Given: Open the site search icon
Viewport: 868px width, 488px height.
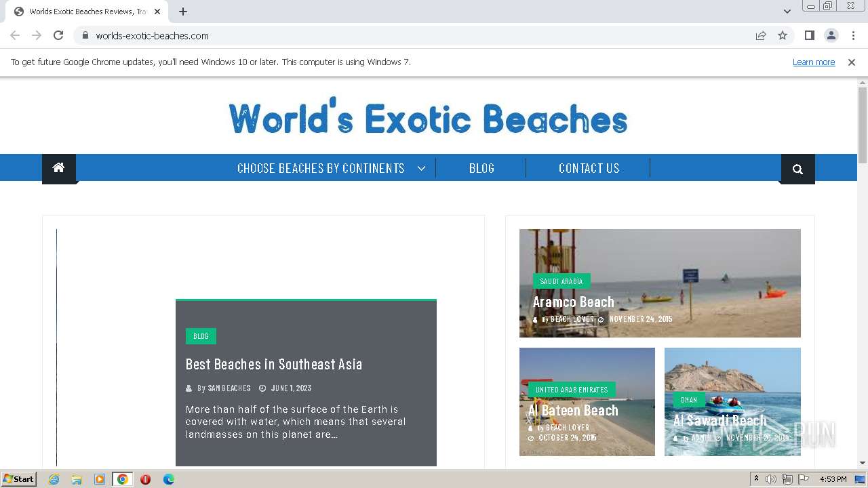Looking at the screenshot, I should click(x=797, y=169).
